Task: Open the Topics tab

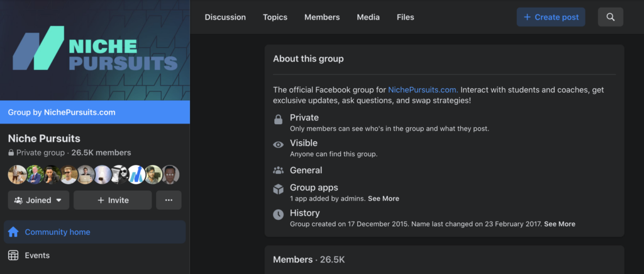Action: tap(275, 17)
